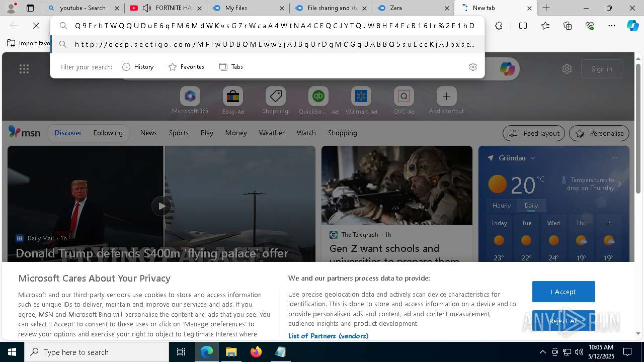Open the Quickbooks shortcut tile
This screenshot has width=644, height=362.
point(318,101)
